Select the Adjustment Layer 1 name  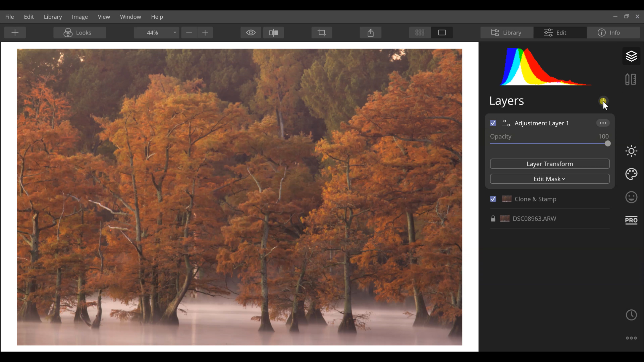tap(542, 123)
